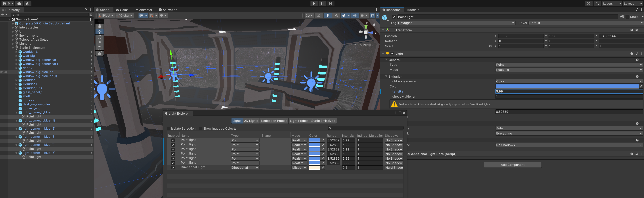Expand the Environment hierarchy item

[13, 36]
